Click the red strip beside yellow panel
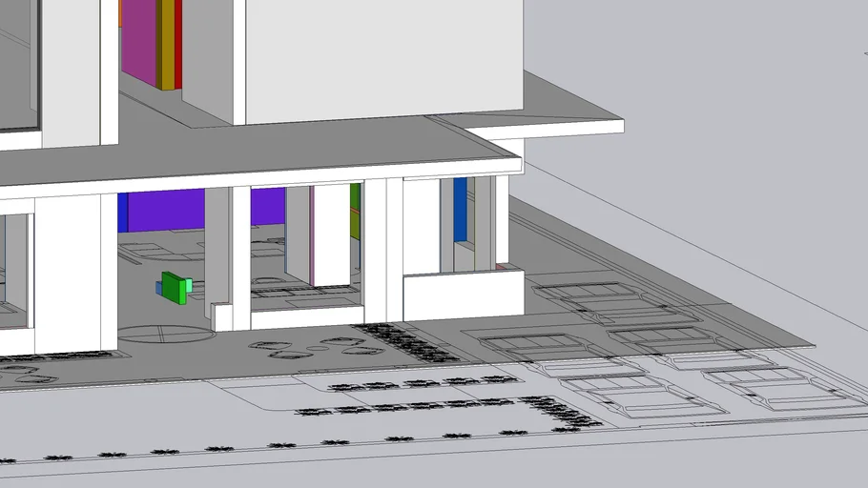This screenshot has width=868, height=488. [x=178, y=43]
